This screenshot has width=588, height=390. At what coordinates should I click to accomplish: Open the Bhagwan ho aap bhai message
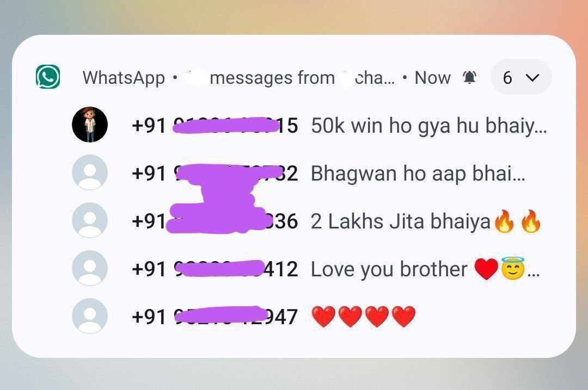(x=418, y=174)
